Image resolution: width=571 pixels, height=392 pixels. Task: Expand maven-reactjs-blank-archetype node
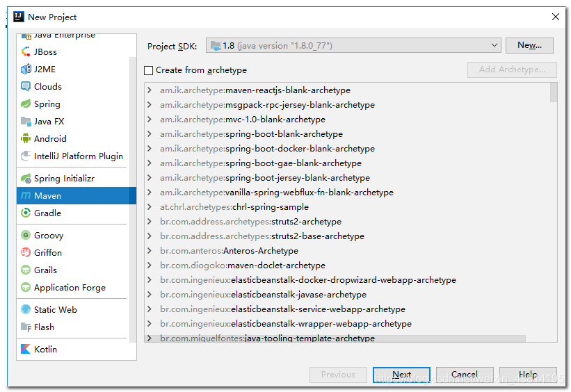[150, 90]
